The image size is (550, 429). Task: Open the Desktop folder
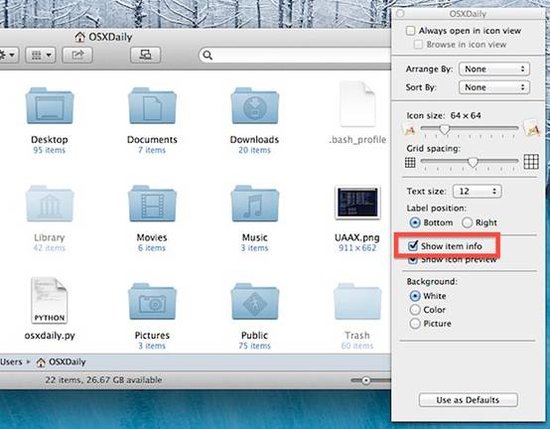[x=49, y=106]
